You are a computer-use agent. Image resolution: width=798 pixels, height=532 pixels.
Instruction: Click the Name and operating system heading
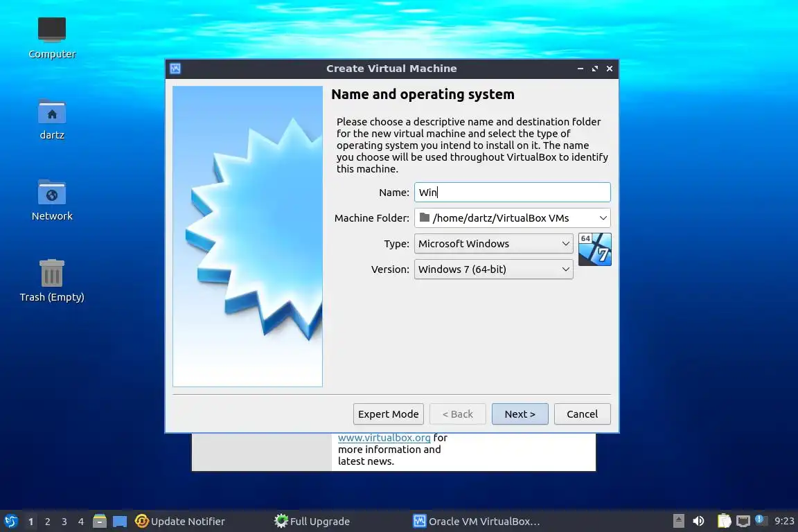point(423,94)
